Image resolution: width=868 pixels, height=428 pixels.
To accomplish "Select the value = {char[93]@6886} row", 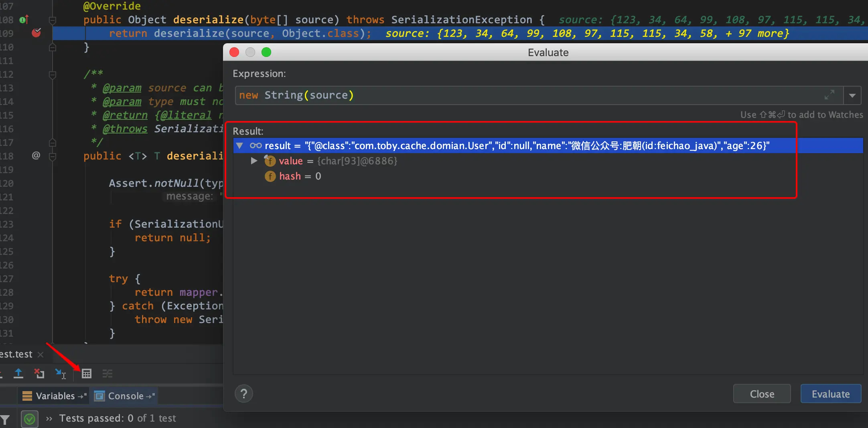I will tap(548, 161).
